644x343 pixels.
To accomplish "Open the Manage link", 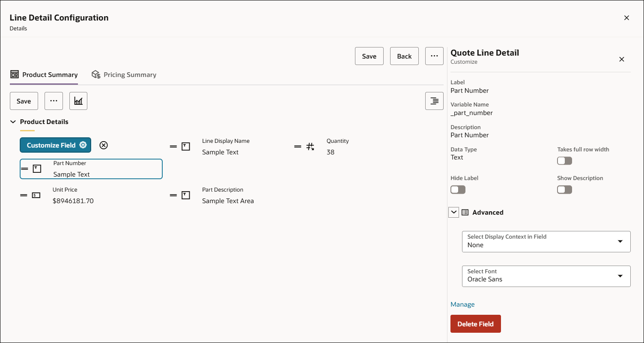I will click(x=462, y=305).
